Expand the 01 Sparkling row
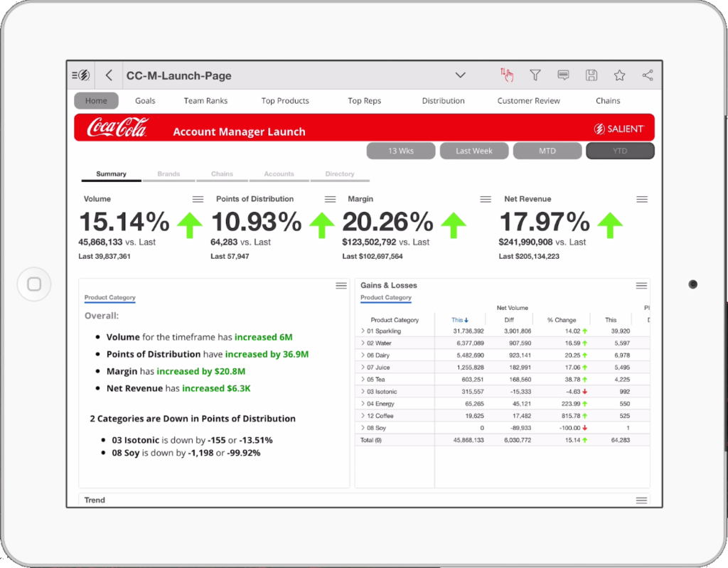 [363, 331]
